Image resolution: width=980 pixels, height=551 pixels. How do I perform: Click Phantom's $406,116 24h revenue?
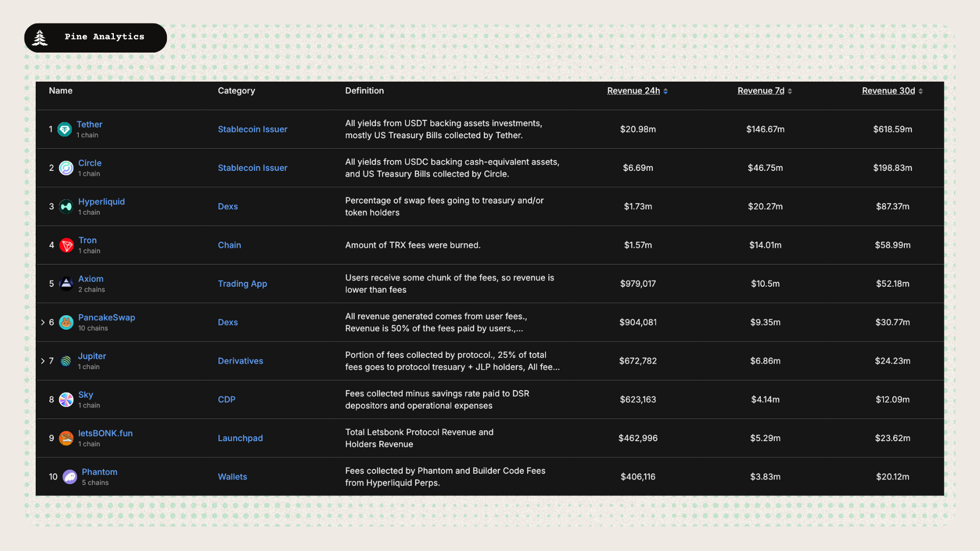pyautogui.click(x=638, y=477)
